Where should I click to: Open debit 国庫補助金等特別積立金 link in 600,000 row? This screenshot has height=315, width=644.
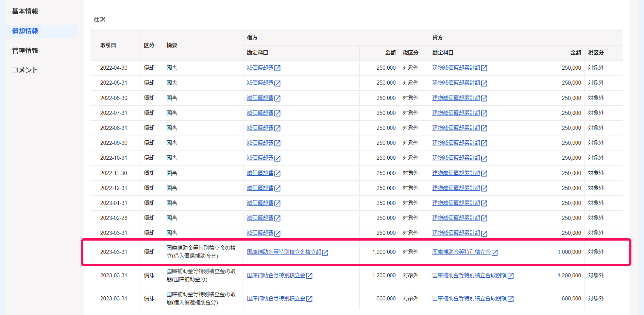point(276,298)
